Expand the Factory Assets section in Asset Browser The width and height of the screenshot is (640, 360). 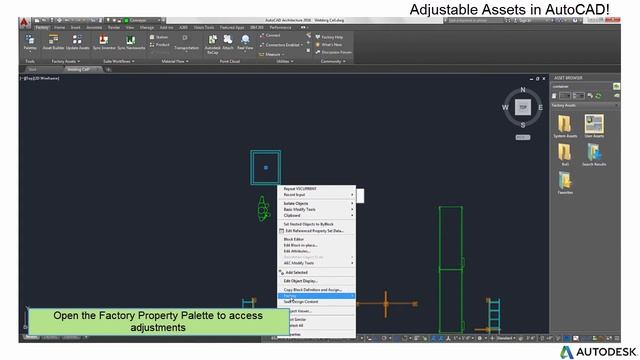tap(585, 106)
